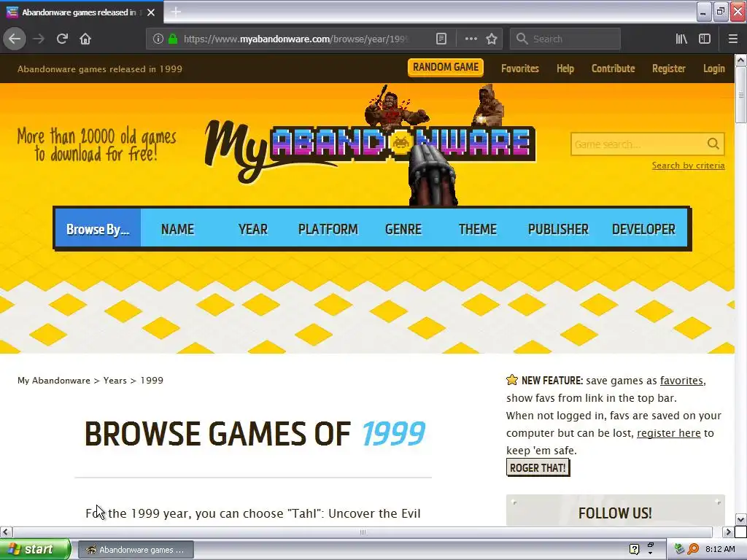Click the 1999 breadcrumb text

(152, 381)
